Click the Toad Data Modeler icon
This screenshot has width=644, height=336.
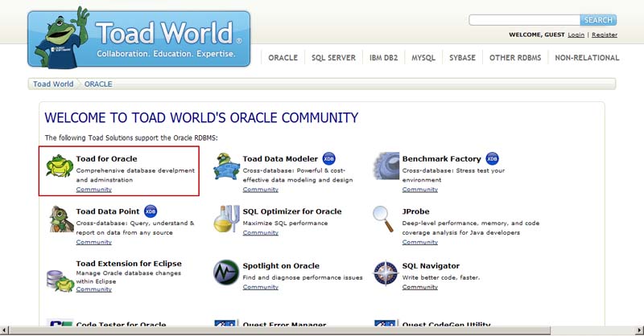(227, 166)
